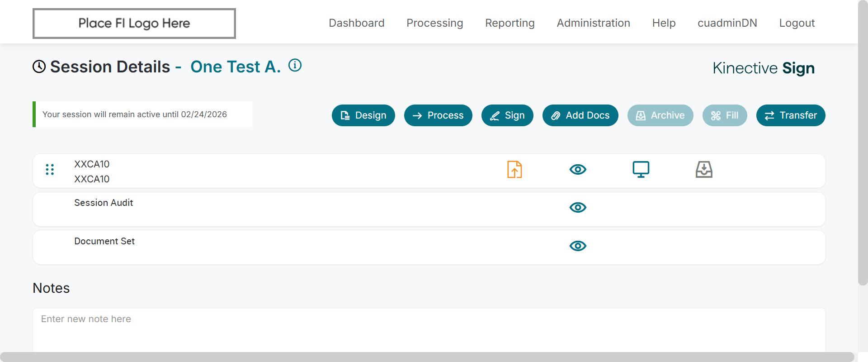This screenshot has height=362, width=868.
Task: Open the Processing menu
Action: pos(434,23)
